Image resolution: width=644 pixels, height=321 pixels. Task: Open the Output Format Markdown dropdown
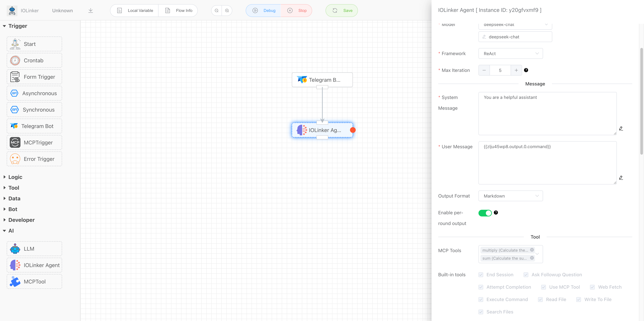point(511,196)
